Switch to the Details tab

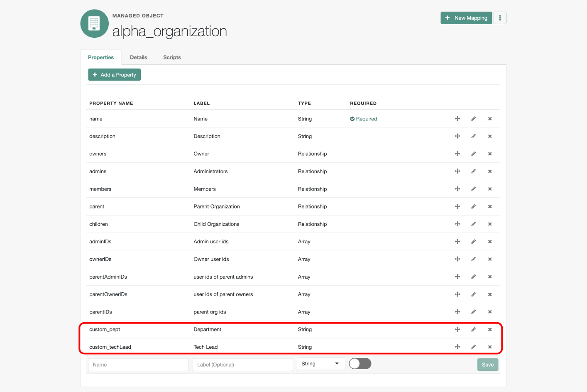click(x=138, y=57)
